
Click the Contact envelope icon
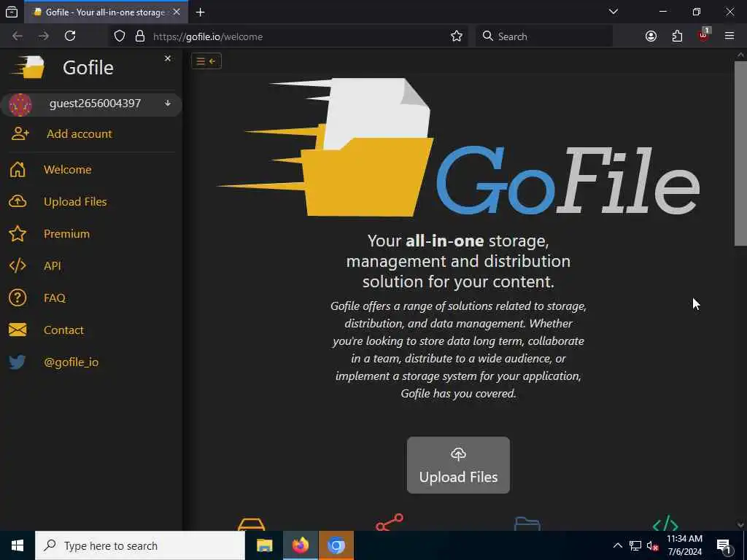point(18,330)
